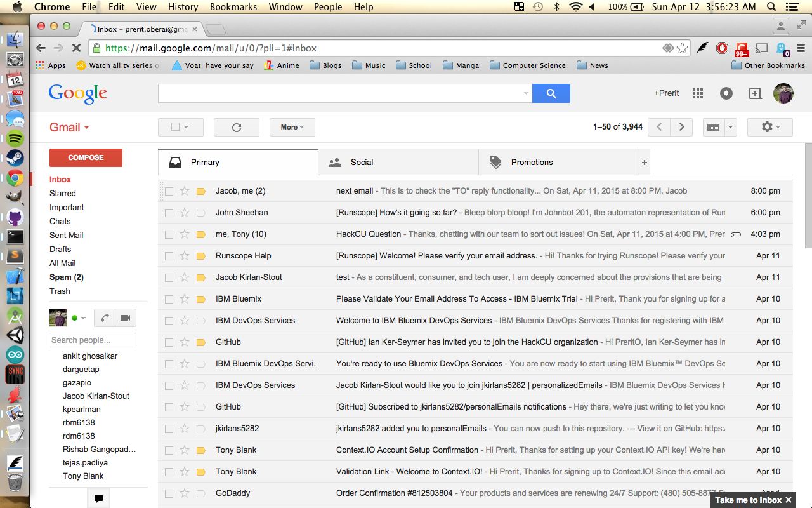Screen dimensions: 812x508
Task: Click the input tools keyboard icon
Action: click(x=713, y=127)
